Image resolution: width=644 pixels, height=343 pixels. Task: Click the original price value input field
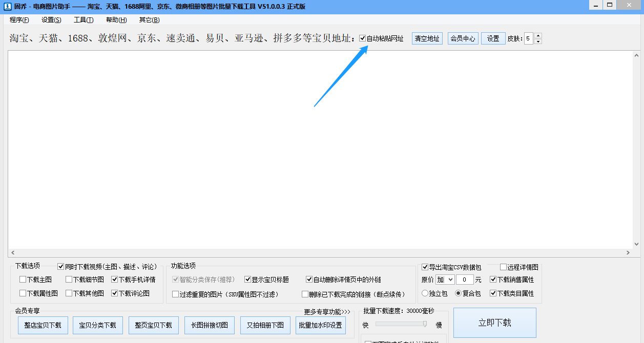click(464, 280)
